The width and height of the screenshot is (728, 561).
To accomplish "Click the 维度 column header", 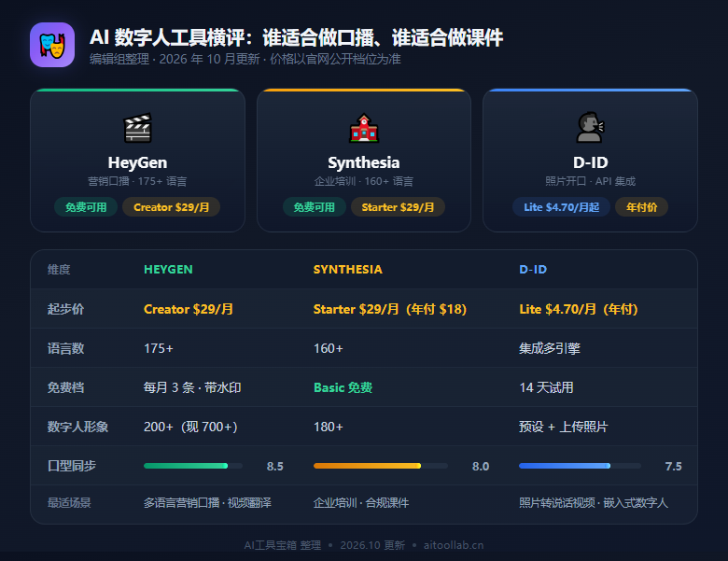I will tap(59, 270).
